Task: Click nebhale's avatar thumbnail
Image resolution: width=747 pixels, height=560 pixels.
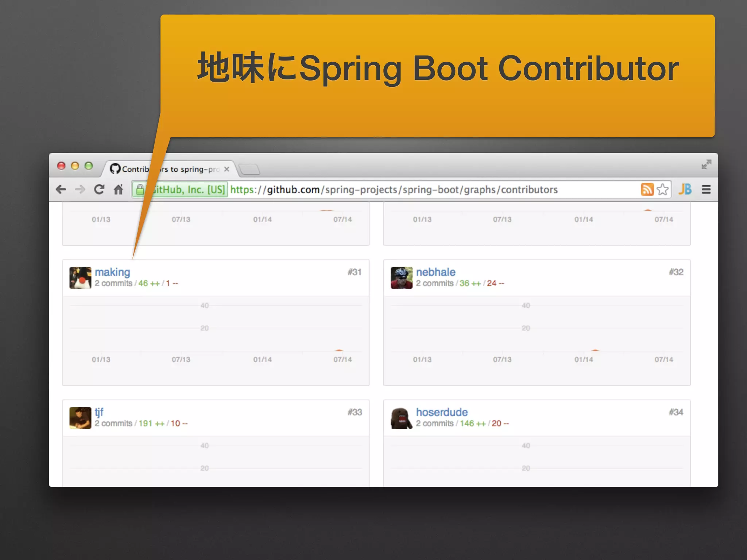Action: (402, 278)
